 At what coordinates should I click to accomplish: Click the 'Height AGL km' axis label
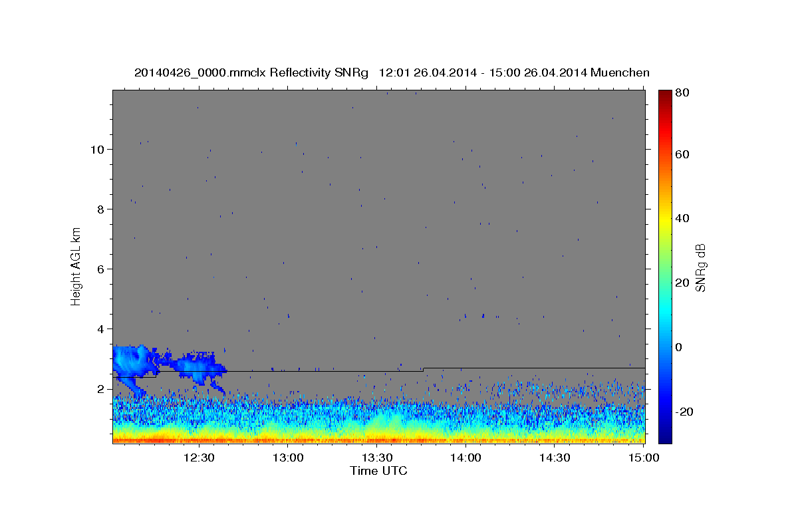(76, 267)
